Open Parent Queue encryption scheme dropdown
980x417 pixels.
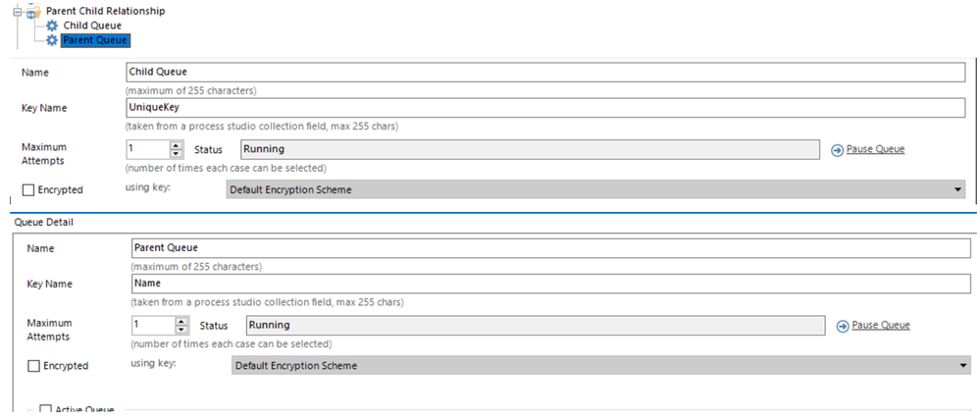[601, 365]
